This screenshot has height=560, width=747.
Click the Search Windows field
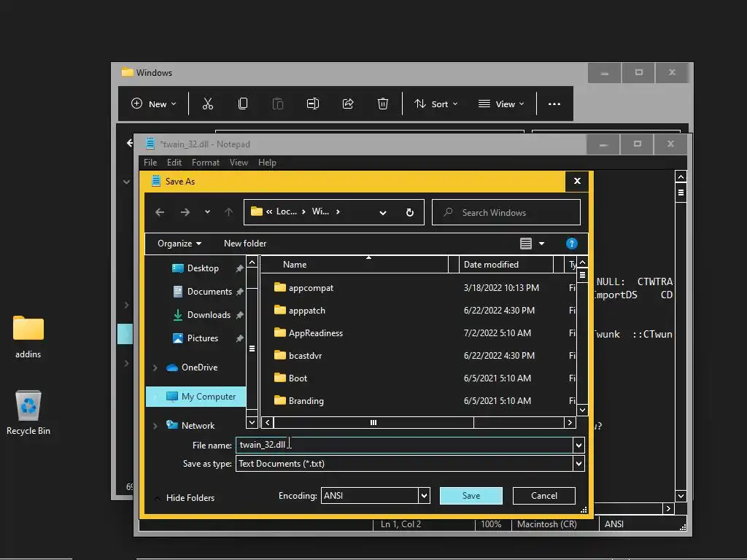506,212
